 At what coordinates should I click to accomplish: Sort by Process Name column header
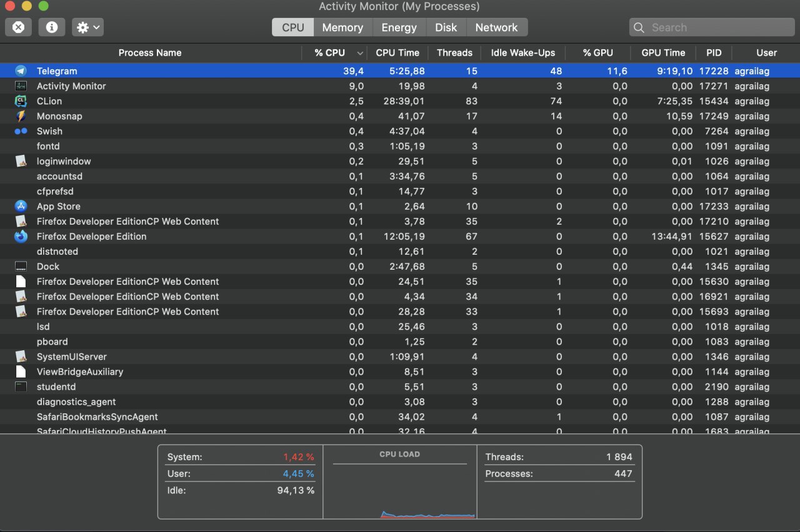pos(150,53)
